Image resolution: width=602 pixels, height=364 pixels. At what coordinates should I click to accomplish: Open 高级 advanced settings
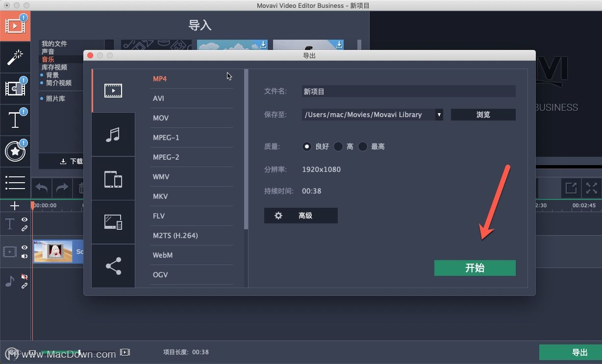click(x=301, y=216)
